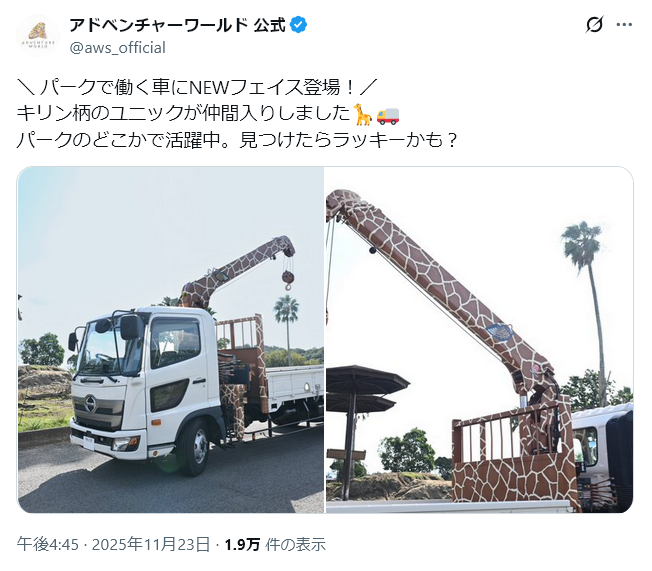Click the giraffe emoji in the tweet
Image resolution: width=652 pixels, height=571 pixels.
(363, 114)
